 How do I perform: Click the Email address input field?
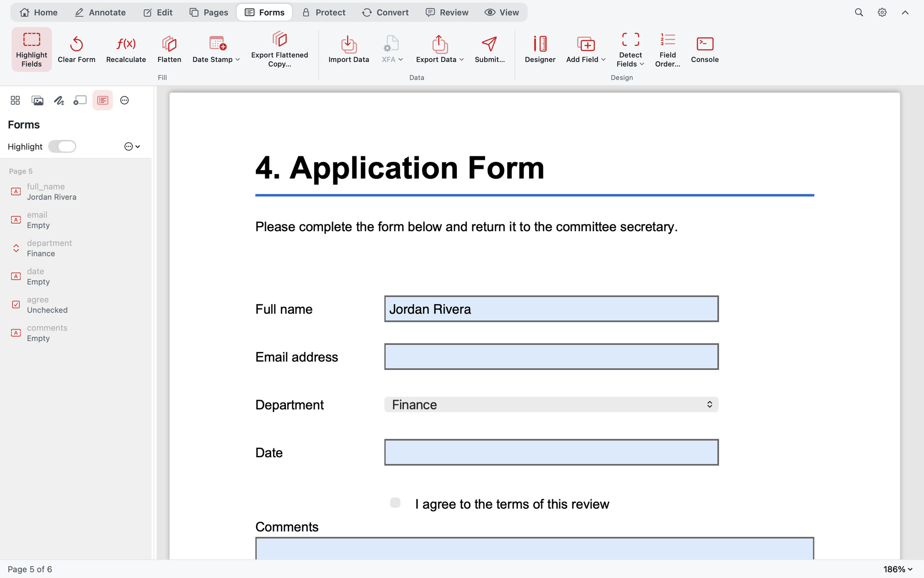pos(551,357)
